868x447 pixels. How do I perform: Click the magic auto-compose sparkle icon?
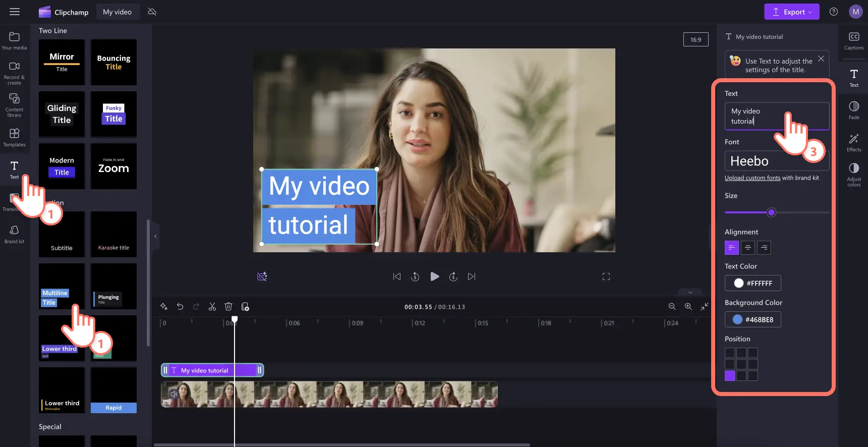[164, 306]
